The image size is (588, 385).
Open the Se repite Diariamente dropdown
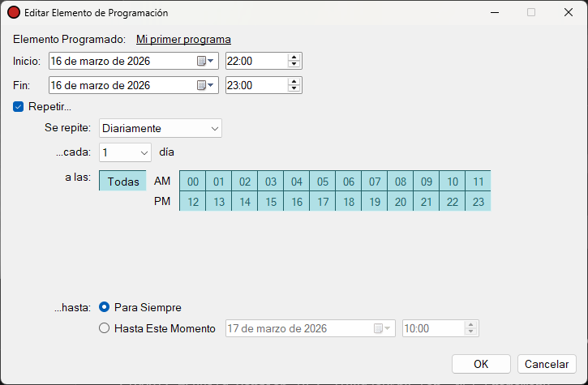point(161,128)
